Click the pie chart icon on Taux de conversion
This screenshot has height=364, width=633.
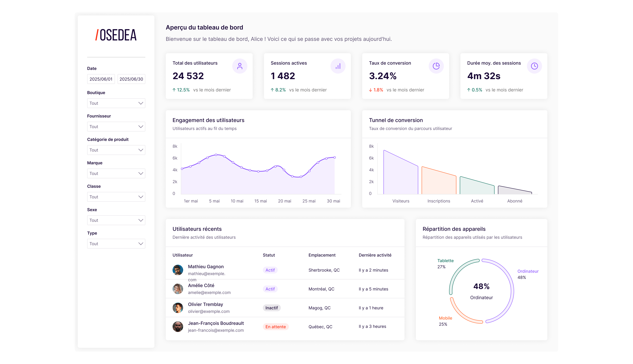coord(436,66)
